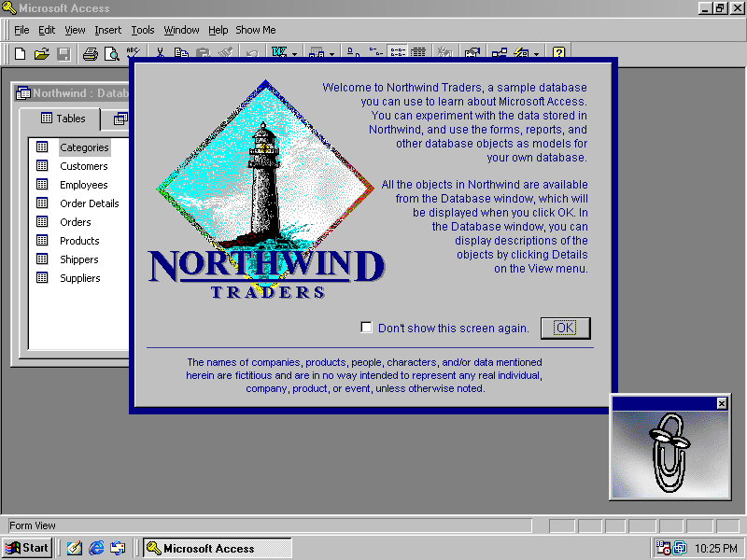Click the Code toolbar icon
The width and height of the screenshot is (747, 560).
tap(445, 52)
